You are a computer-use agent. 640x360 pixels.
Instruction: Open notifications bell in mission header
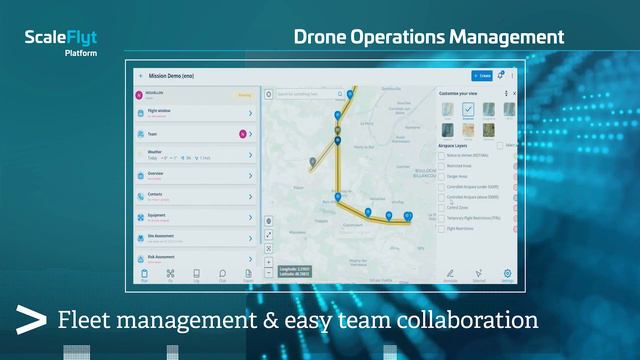[500, 75]
